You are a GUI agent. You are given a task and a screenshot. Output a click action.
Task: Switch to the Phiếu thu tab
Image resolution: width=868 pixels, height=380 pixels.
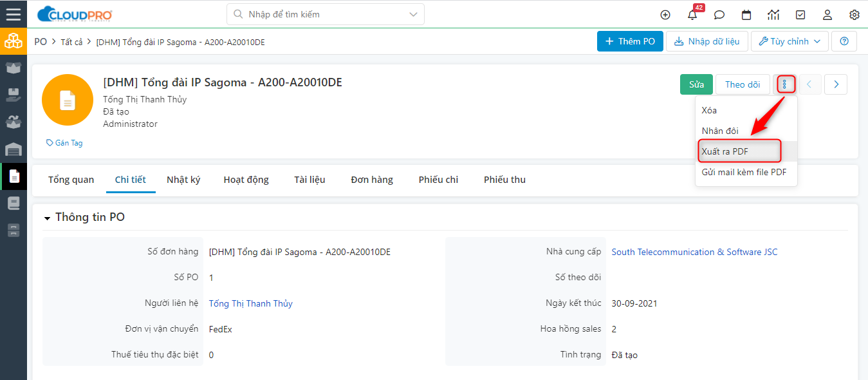tap(504, 180)
